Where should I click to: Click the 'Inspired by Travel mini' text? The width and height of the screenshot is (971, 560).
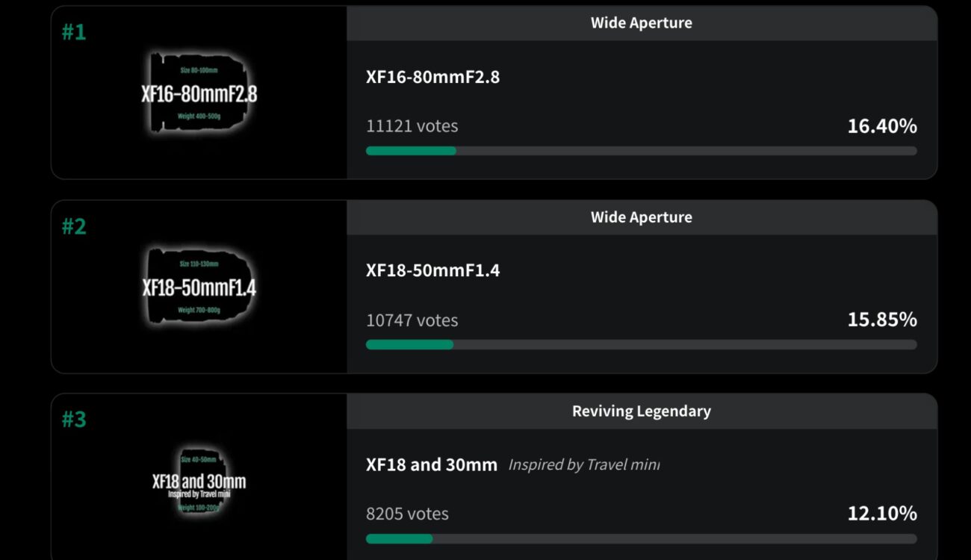[x=584, y=464]
